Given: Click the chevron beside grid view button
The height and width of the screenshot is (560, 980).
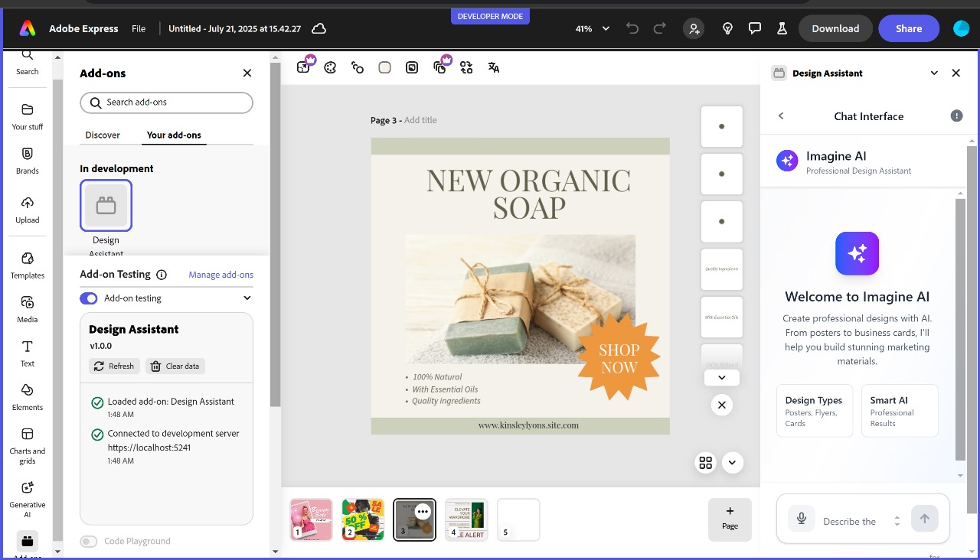Looking at the screenshot, I should pyautogui.click(x=733, y=463).
